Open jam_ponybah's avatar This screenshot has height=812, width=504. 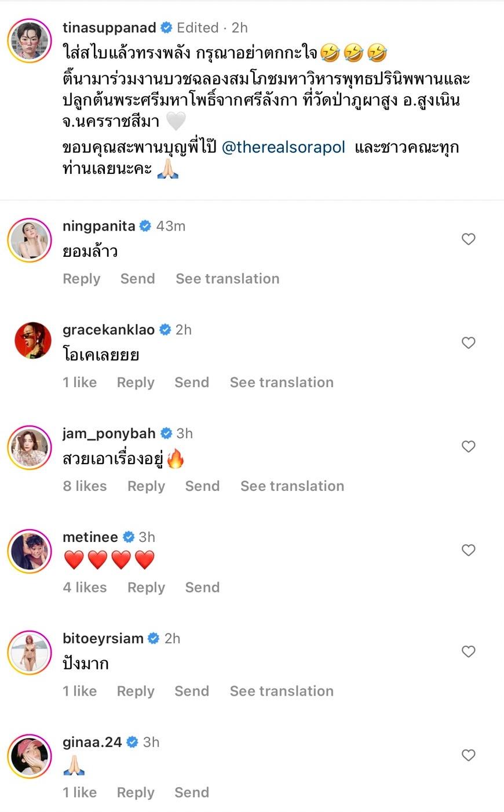tap(30, 447)
